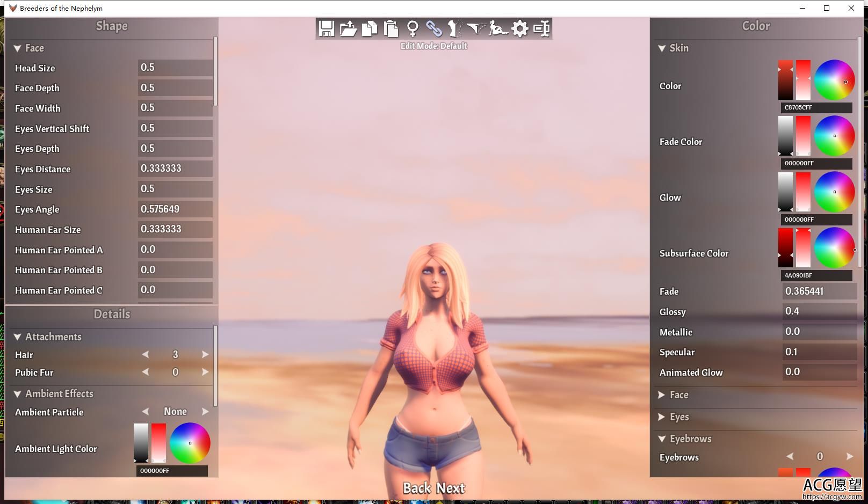Click the Shape panel scrollbar
The image size is (868, 504).
215,71
